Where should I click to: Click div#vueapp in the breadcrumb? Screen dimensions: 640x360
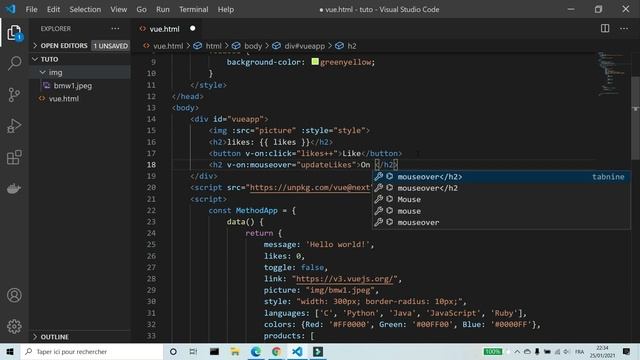(304, 46)
